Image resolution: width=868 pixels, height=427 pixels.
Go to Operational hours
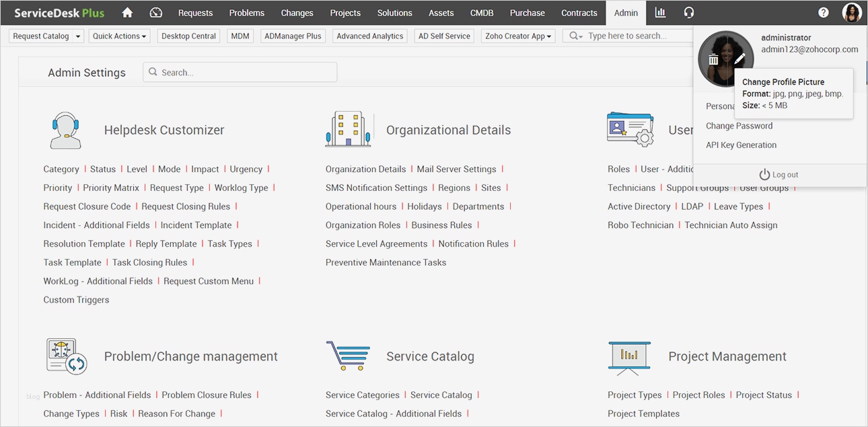click(x=361, y=206)
